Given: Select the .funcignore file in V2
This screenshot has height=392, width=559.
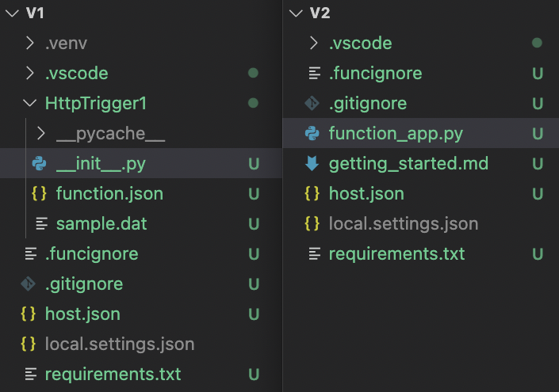Looking at the screenshot, I should pyautogui.click(x=375, y=74).
